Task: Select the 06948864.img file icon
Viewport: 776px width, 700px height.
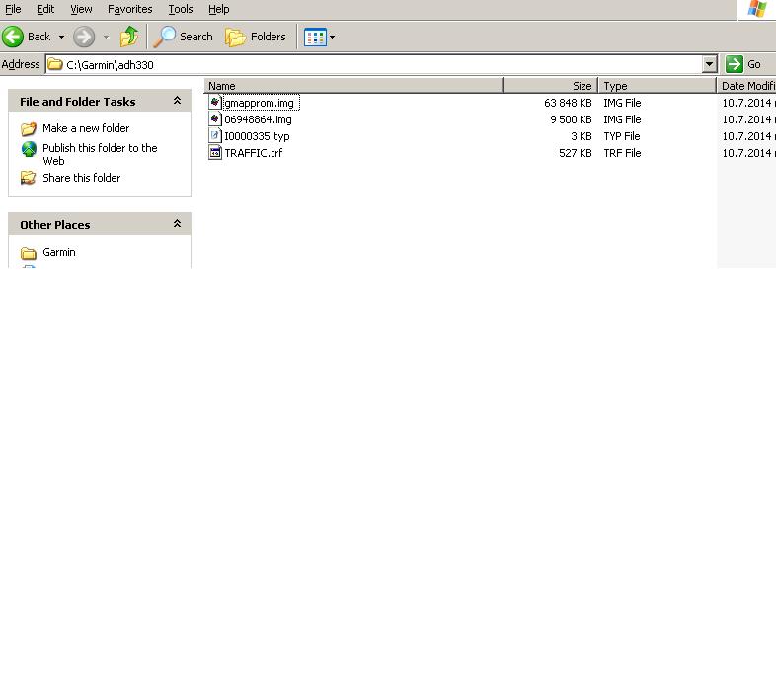Action: coord(215,119)
